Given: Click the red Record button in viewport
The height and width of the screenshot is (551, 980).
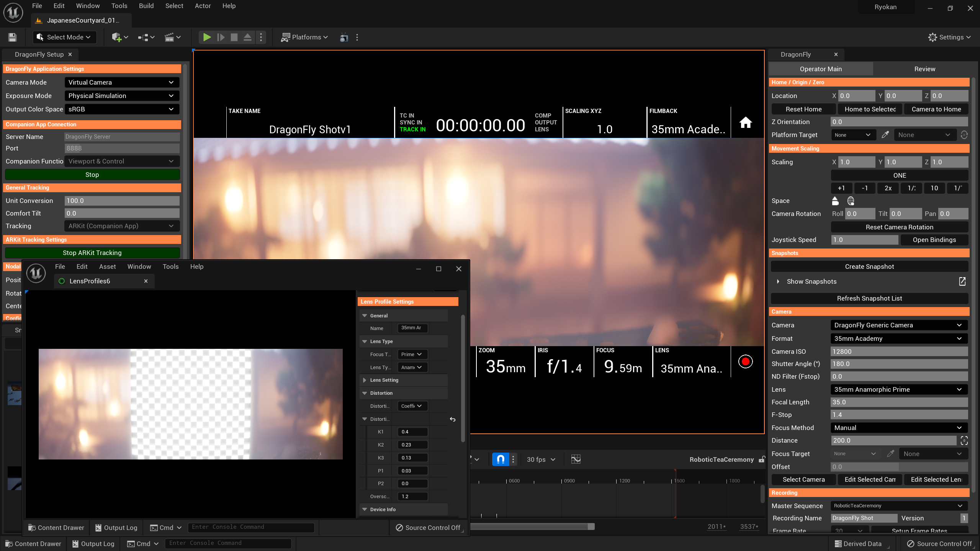Looking at the screenshot, I should point(745,361).
